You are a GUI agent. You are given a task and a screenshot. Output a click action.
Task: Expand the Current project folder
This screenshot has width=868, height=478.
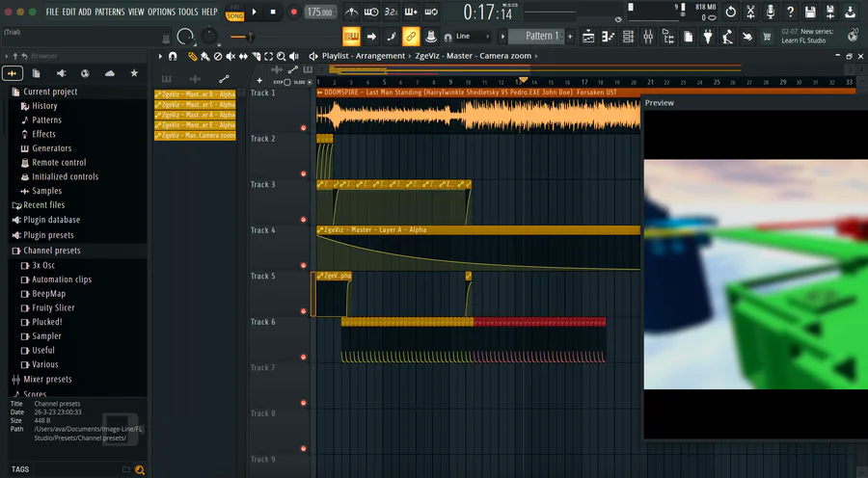coord(50,92)
